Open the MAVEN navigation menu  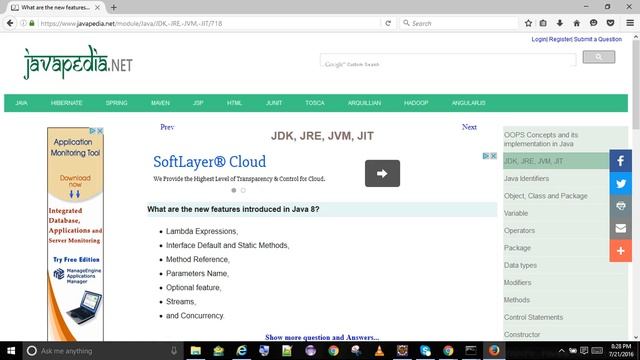160,103
